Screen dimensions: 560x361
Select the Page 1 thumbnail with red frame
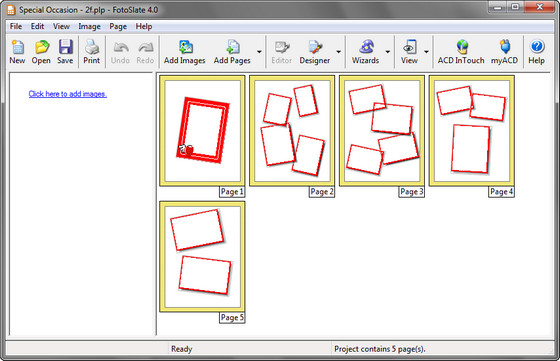coord(202,131)
